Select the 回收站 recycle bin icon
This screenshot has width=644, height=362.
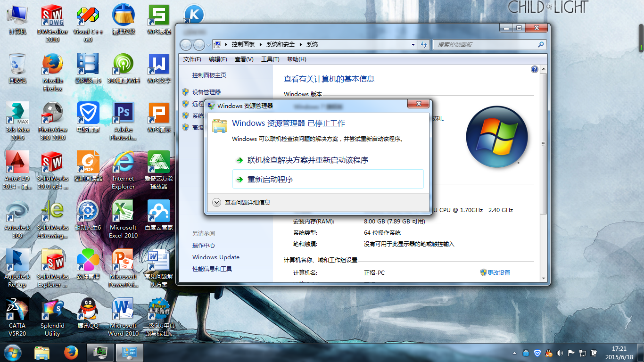click(17, 69)
